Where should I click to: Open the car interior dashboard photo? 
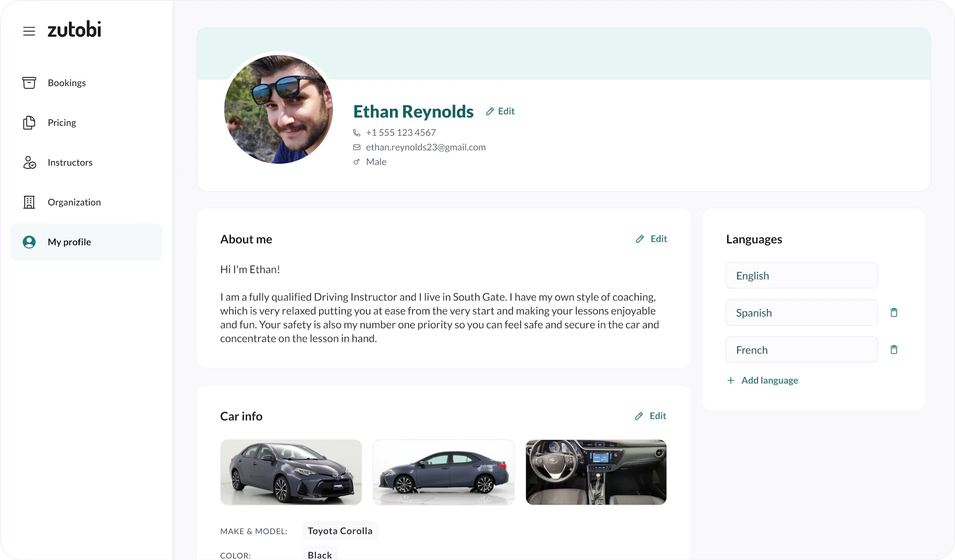[596, 472]
